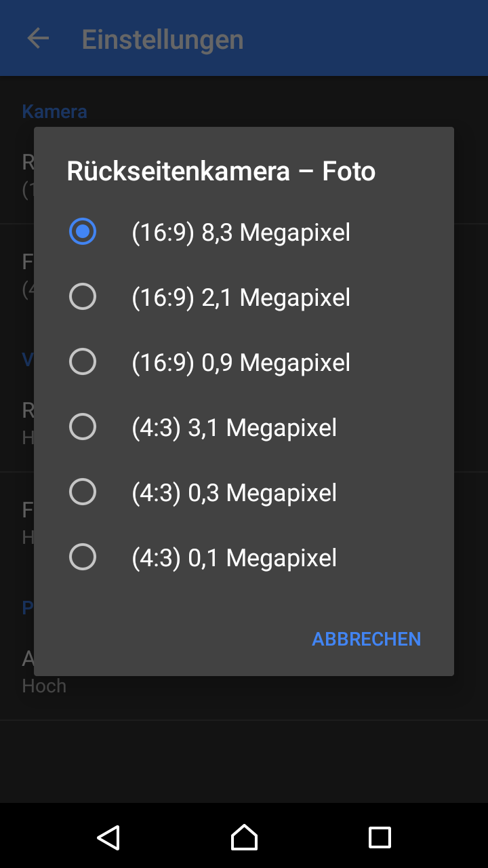Tap the Android back triangle icon
488x868 pixels.
click(x=108, y=837)
